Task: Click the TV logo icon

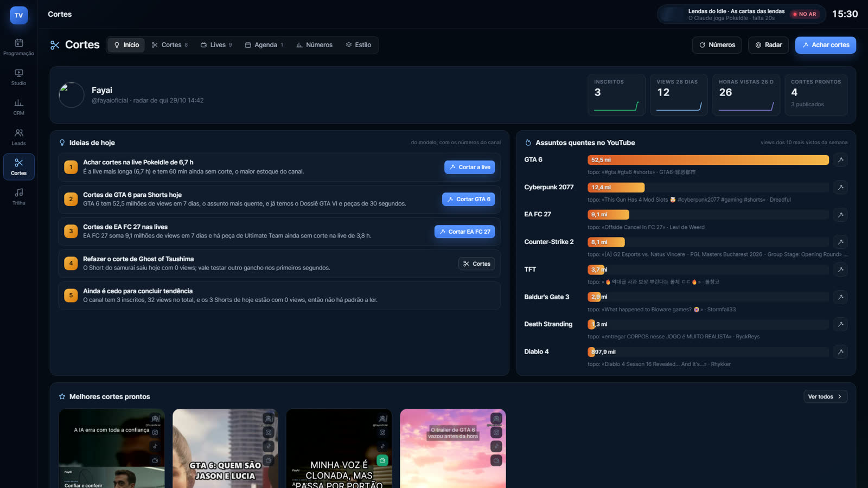Action: point(18,15)
